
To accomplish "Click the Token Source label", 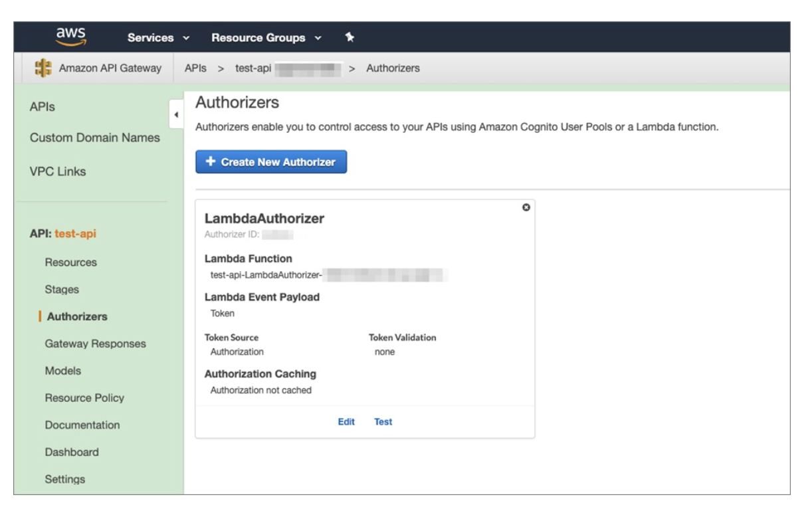I will [231, 338].
